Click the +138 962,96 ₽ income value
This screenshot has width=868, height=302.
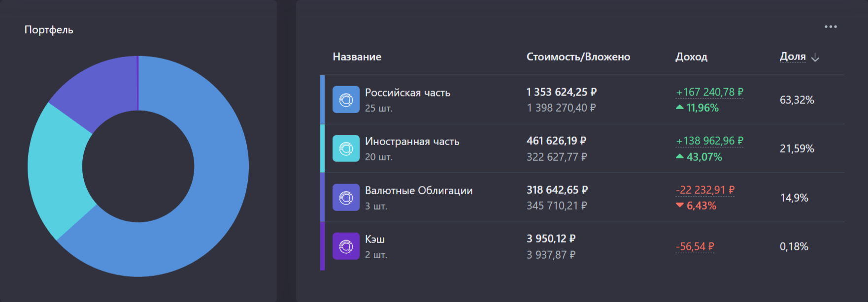coord(709,141)
